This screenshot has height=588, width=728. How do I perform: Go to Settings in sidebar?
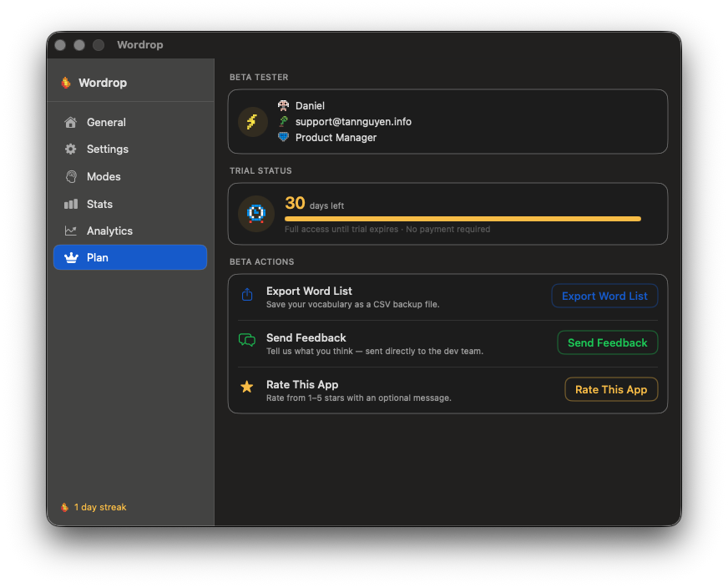tap(130, 150)
